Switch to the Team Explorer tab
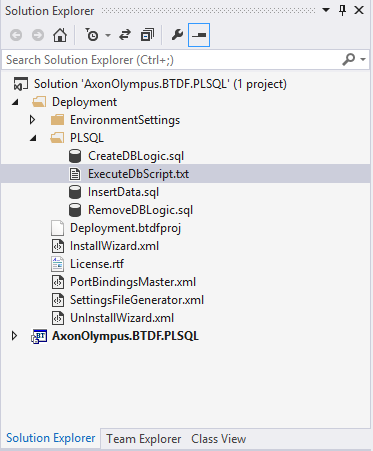This screenshot has height=451, width=373. [144, 439]
